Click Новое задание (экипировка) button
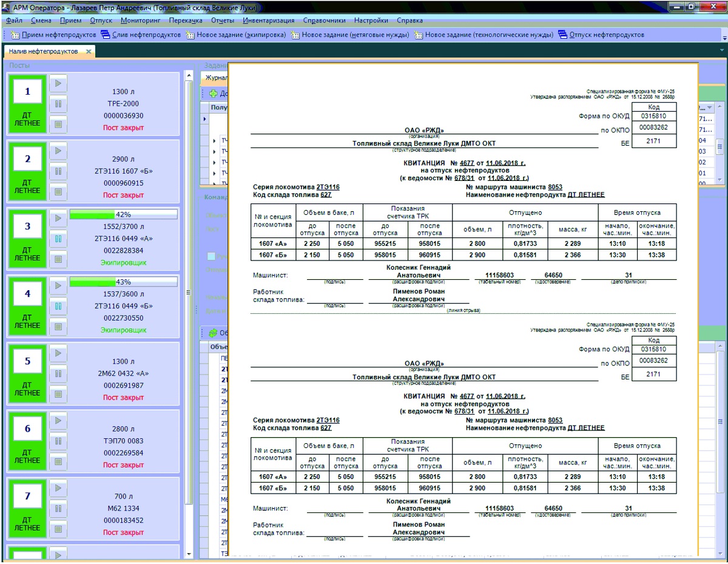 [x=236, y=35]
